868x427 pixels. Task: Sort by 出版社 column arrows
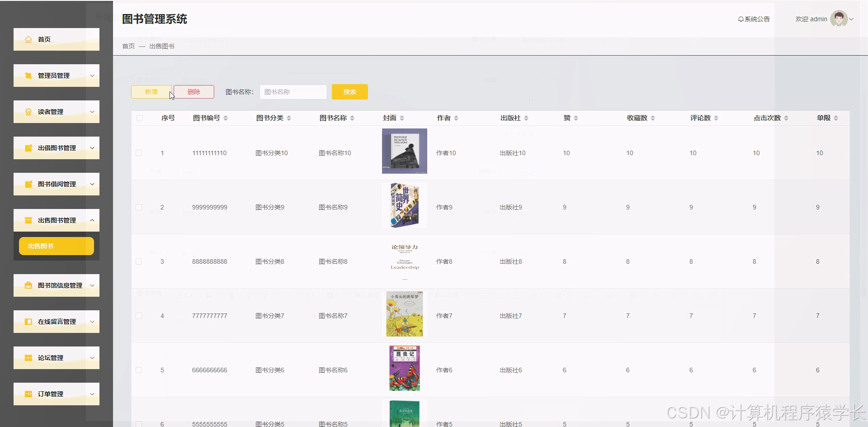[x=526, y=118]
